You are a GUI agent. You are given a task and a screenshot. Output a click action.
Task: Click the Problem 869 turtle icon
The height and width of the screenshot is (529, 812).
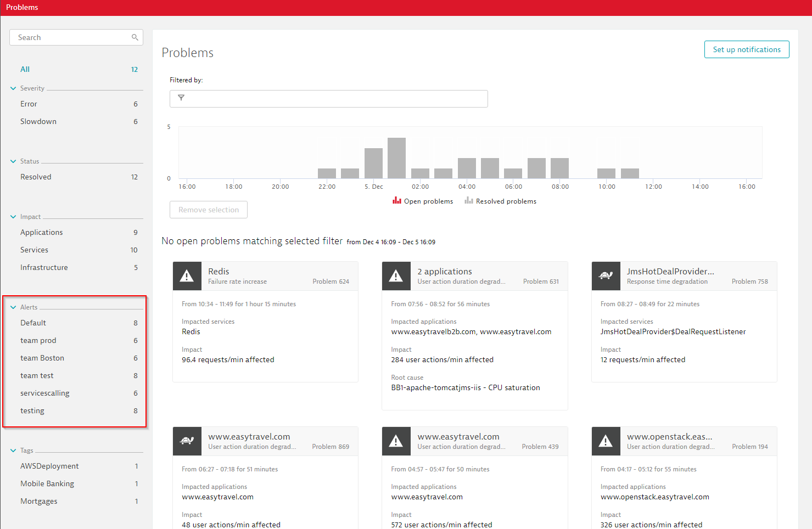[x=187, y=441]
